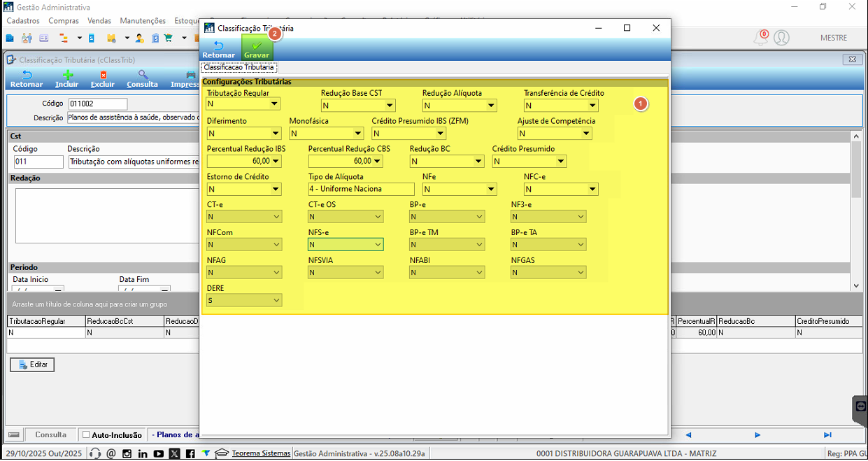Click the @ email icon in status bar
Screen dimensions: 868x461
111,453
